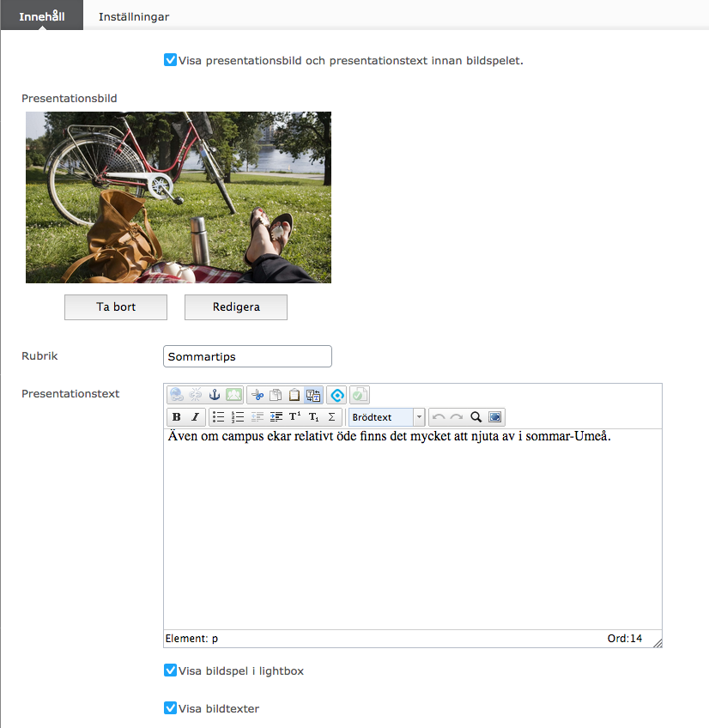Click the bicycle presentation image thumbnail
709x728 pixels.
(x=179, y=197)
